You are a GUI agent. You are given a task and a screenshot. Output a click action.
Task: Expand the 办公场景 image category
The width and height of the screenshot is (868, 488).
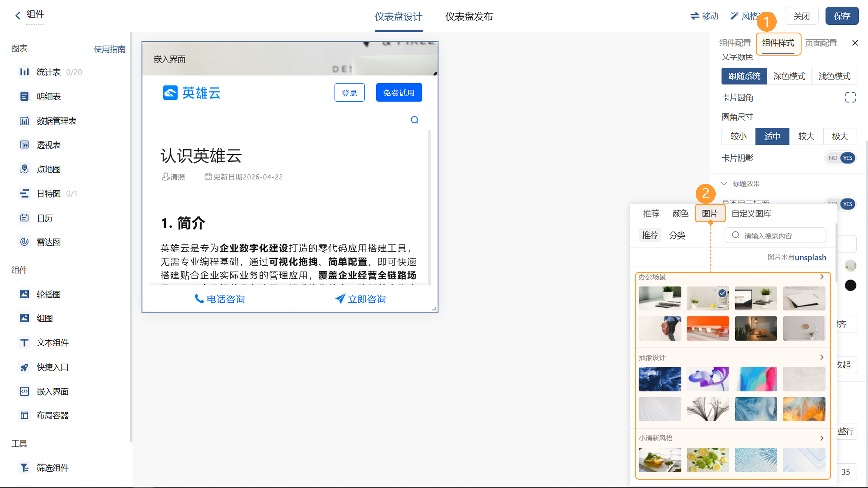coord(822,277)
